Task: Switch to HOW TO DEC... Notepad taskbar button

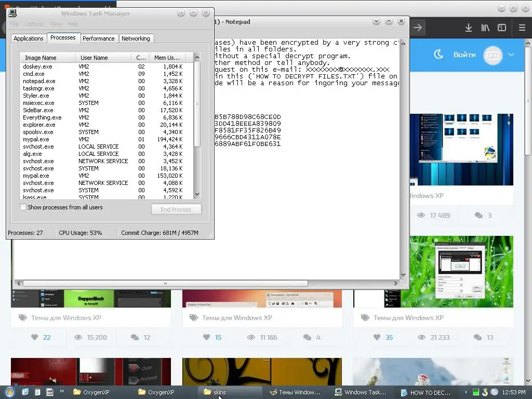Action: click(x=426, y=392)
